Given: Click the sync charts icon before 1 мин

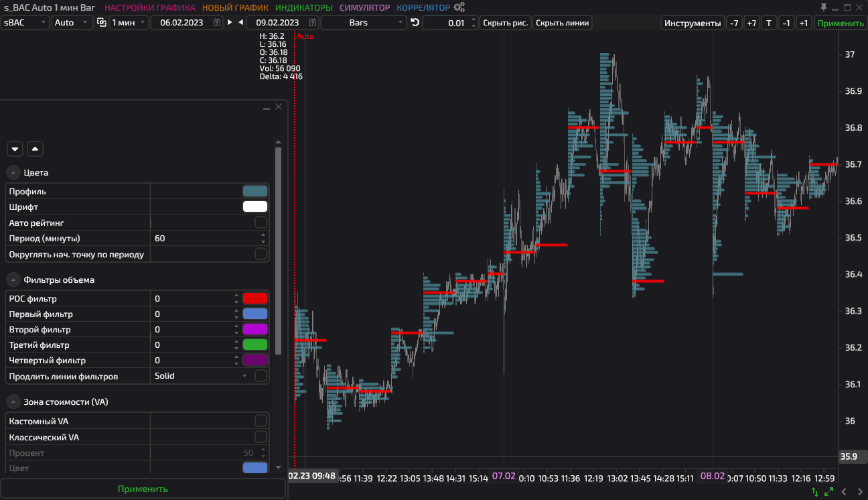Looking at the screenshot, I should (102, 22).
